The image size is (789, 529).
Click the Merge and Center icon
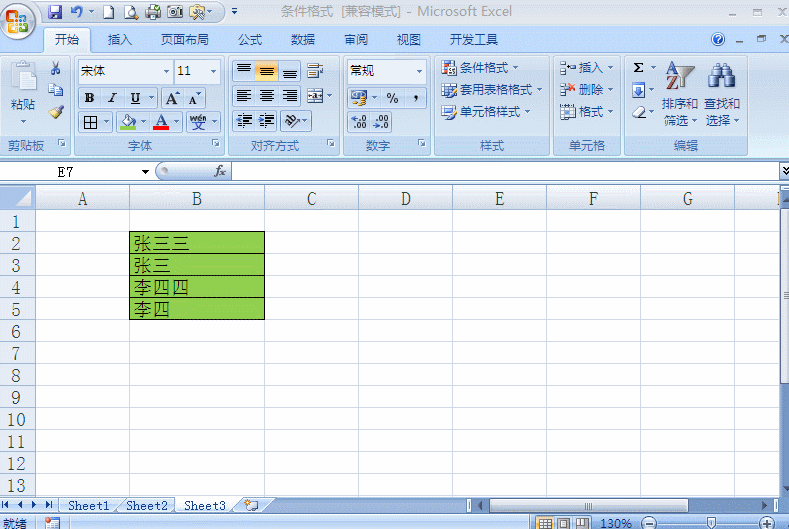pos(315,96)
